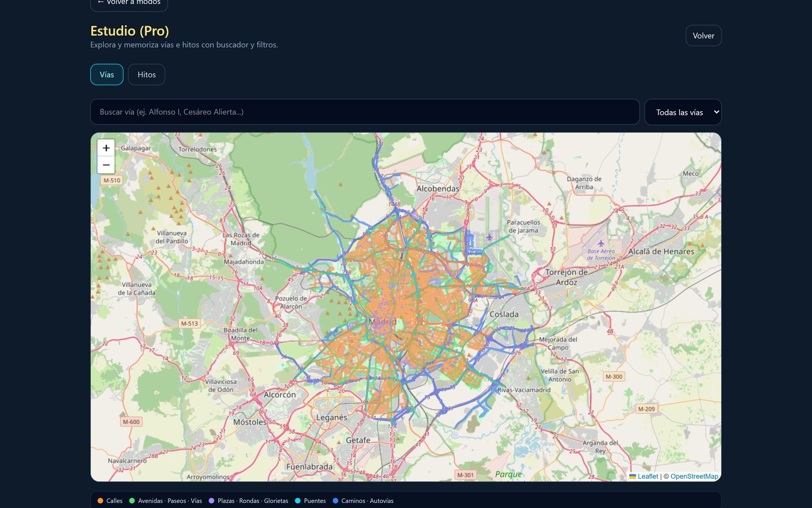Click the Leganés label on the map

(x=332, y=418)
